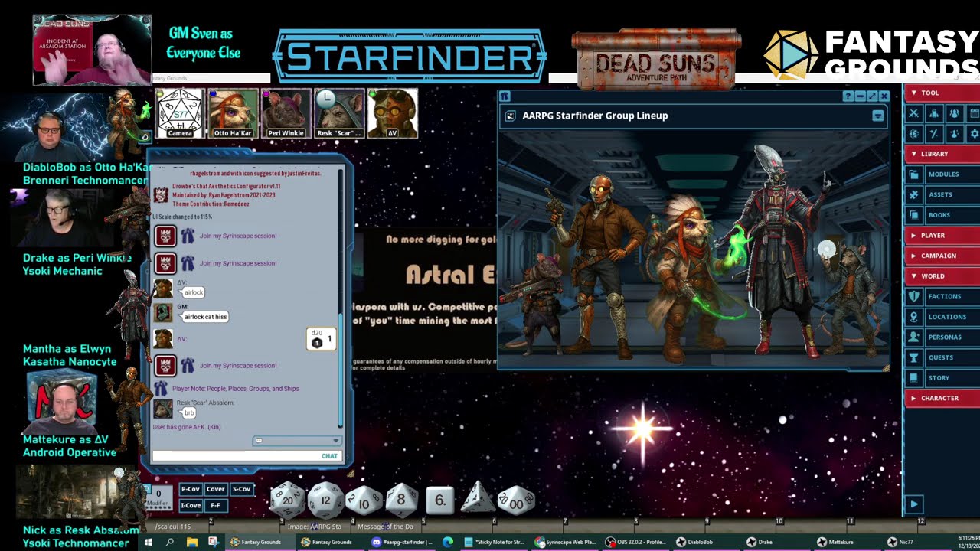Expand the PLAYER sidebar section
The width and height of the screenshot is (980, 551).
[942, 235]
